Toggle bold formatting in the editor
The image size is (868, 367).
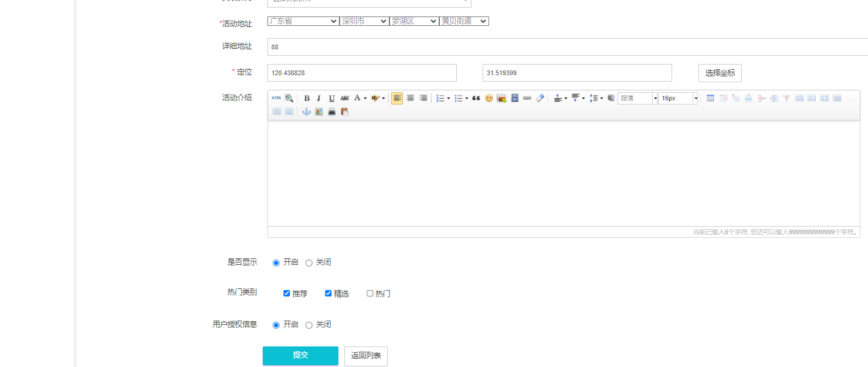tap(307, 99)
